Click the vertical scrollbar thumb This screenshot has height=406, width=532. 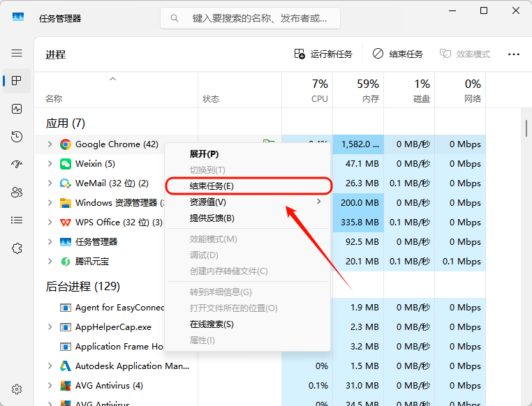coord(526,128)
